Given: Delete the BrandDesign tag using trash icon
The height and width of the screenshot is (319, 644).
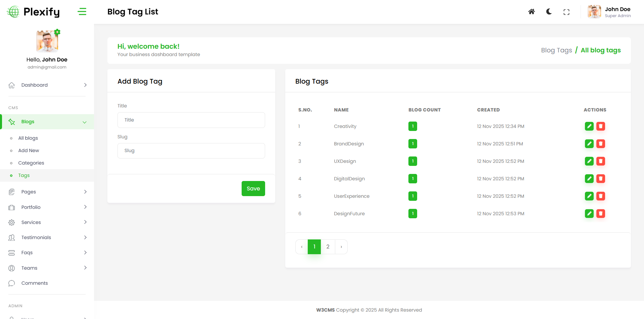Looking at the screenshot, I should pyautogui.click(x=601, y=144).
